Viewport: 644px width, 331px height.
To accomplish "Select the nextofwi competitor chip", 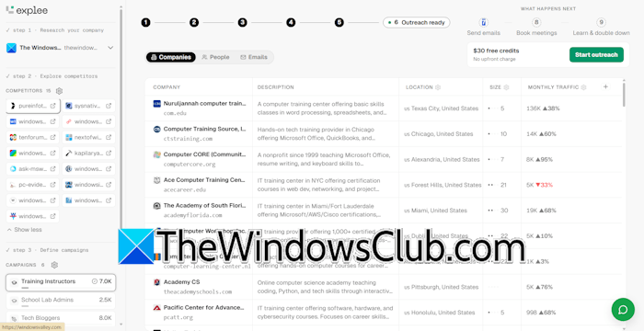I will click(88, 137).
